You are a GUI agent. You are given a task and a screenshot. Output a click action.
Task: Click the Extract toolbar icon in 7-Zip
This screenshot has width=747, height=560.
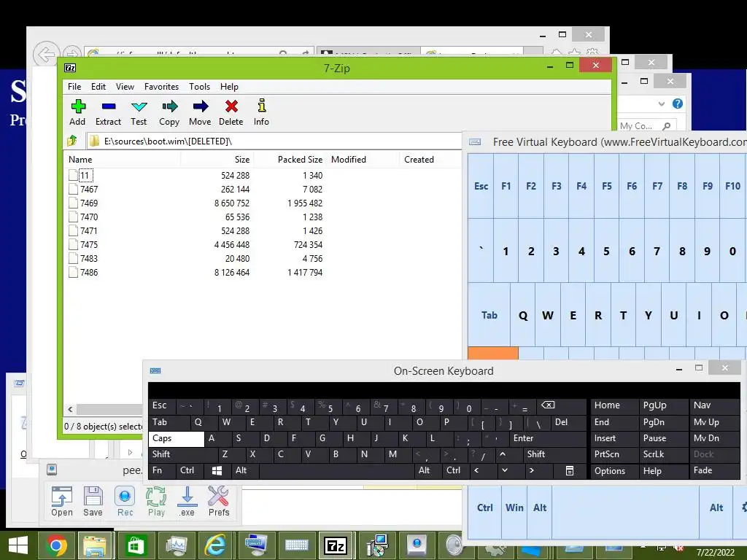click(108, 113)
